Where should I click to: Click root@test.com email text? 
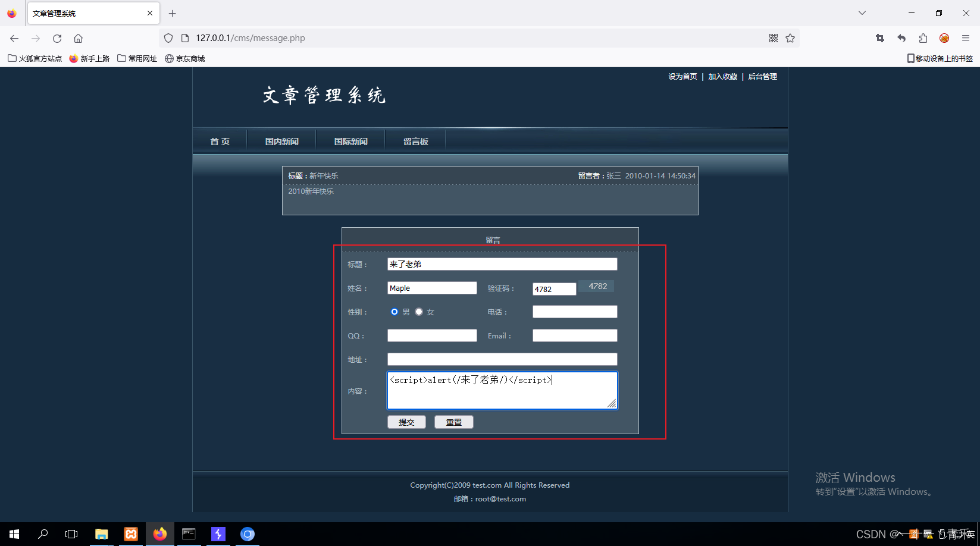[x=500, y=499]
